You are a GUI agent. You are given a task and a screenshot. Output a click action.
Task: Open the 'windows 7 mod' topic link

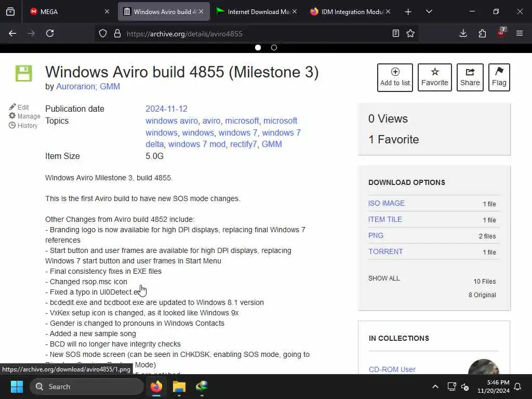197,144
